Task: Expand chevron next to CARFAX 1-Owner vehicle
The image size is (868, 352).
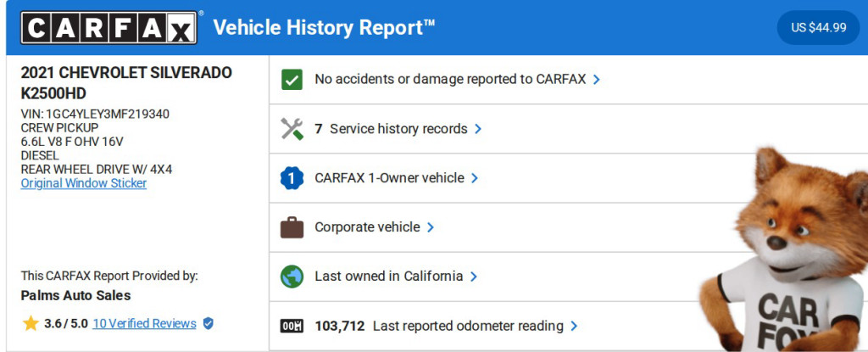Action: point(475,178)
